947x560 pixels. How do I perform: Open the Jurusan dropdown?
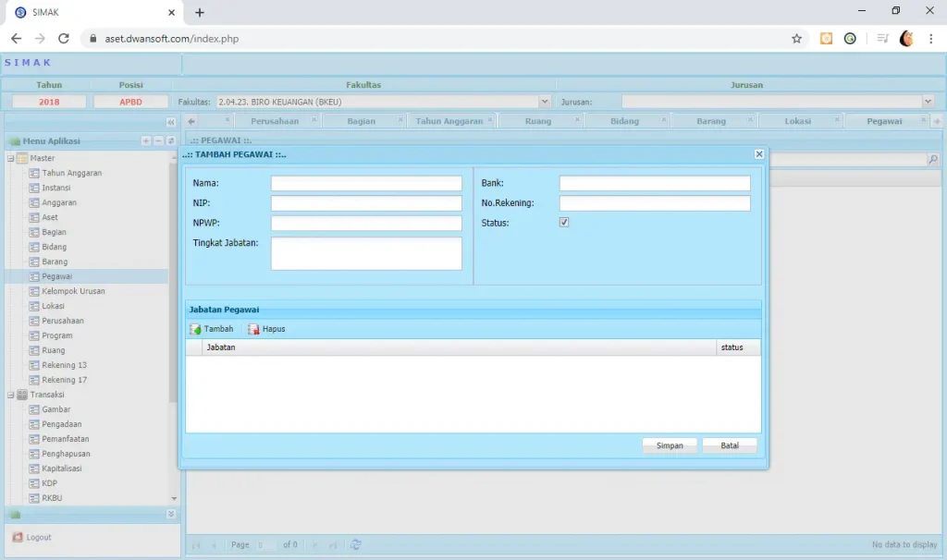coord(929,102)
